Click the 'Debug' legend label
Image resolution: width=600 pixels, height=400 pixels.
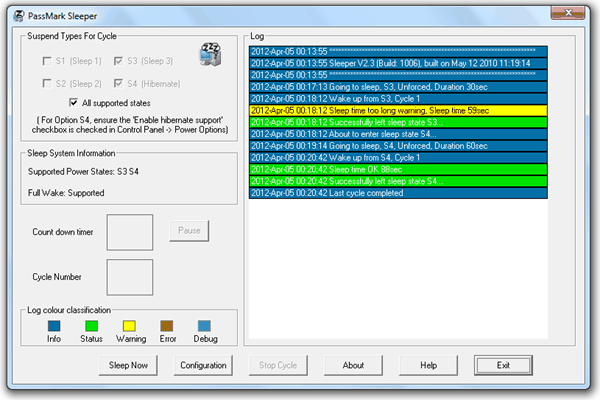[205, 339]
